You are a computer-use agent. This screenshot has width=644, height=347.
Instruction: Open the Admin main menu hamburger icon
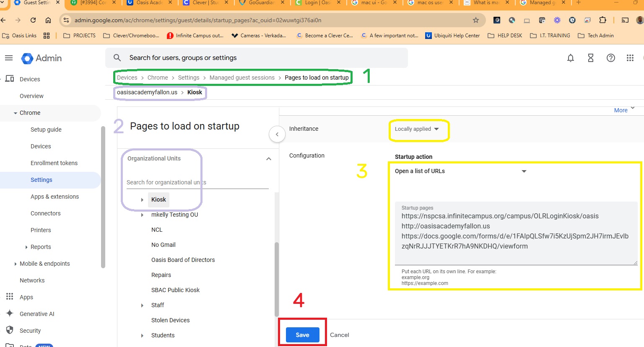click(9, 58)
